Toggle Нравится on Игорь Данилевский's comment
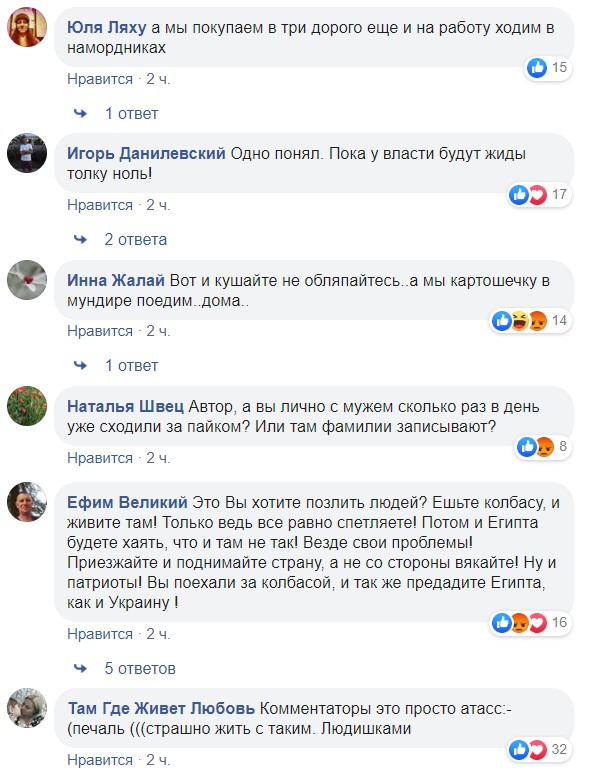Image resolution: width=612 pixels, height=776 pixels. click(100, 204)
